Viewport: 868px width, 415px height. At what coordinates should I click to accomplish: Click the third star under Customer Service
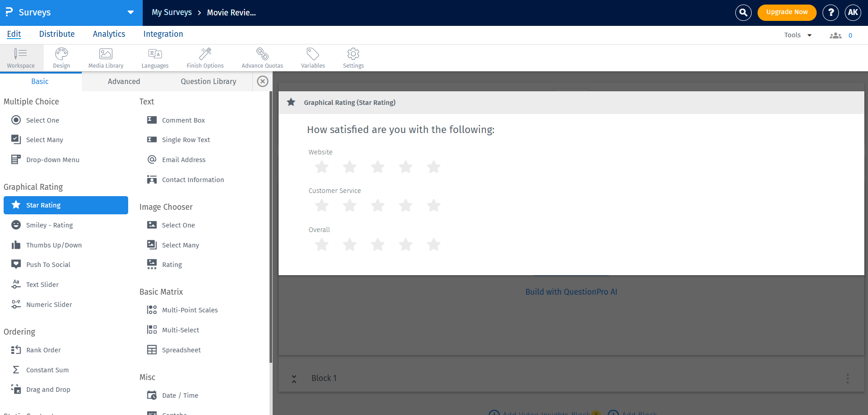pyautogui.click(x=378, y=205)
